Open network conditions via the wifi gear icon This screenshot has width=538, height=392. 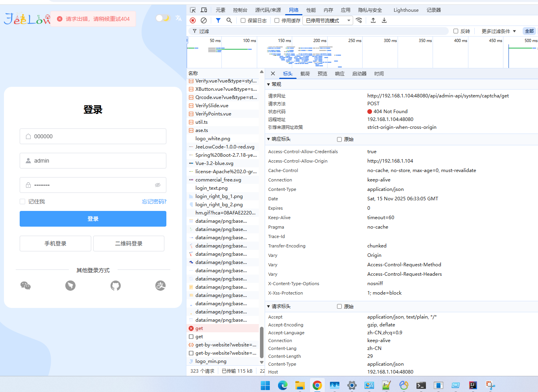tap(359, 20)
